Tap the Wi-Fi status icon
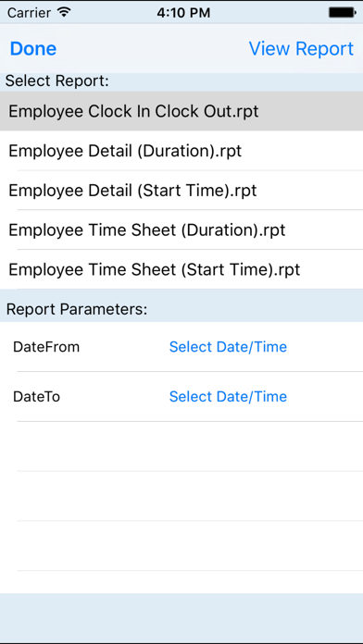The image size is (363, 644). coord(65,12)
